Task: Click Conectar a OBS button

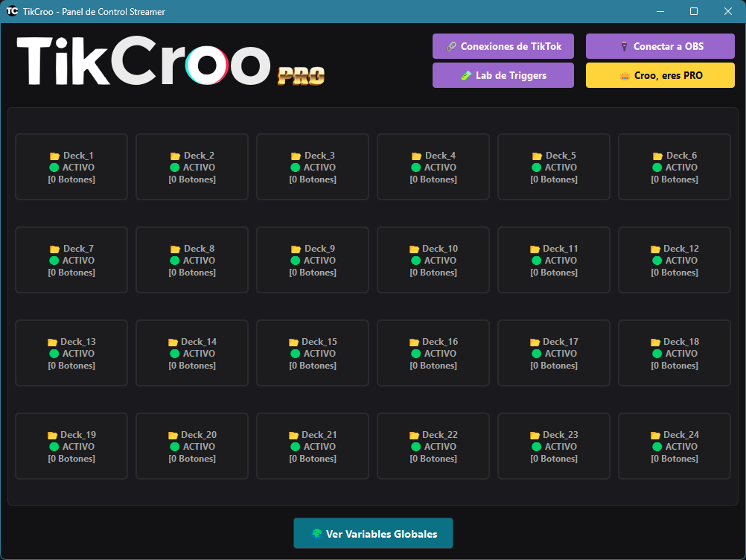Action: (660, 46)
